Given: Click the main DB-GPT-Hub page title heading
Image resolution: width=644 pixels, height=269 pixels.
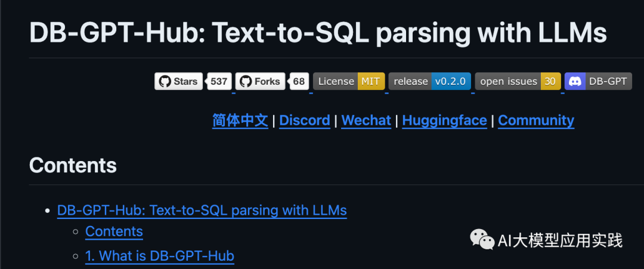Looking at the screenshot, I should pyautogui.click(x=318, y=33).
